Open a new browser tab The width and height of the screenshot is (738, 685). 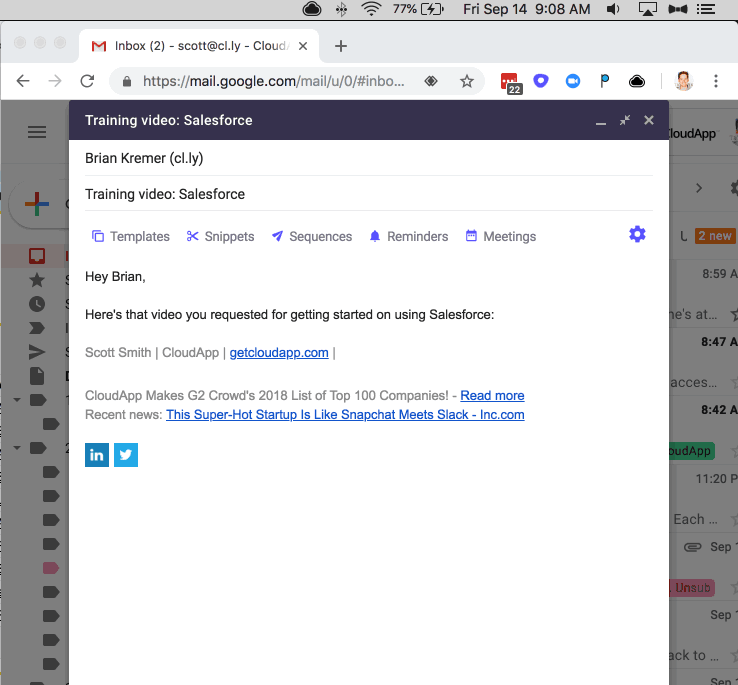click(341, 46)
